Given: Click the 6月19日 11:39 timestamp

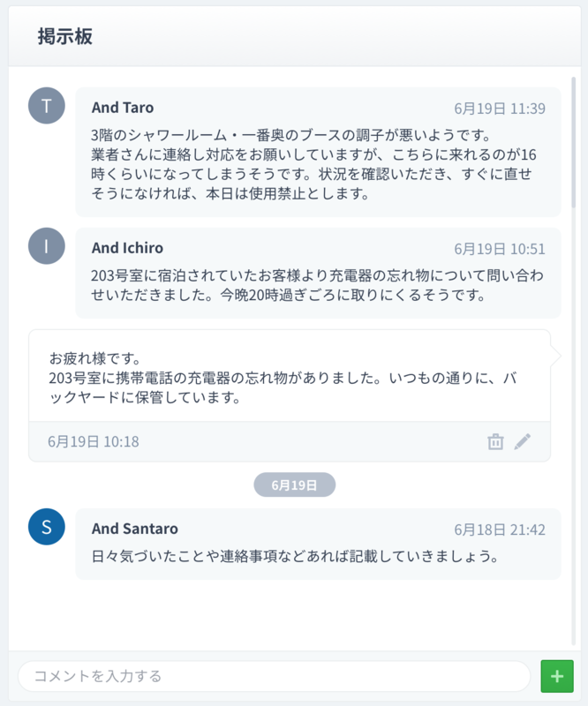Looking at the screenshot, I should [x=500, y=109].
